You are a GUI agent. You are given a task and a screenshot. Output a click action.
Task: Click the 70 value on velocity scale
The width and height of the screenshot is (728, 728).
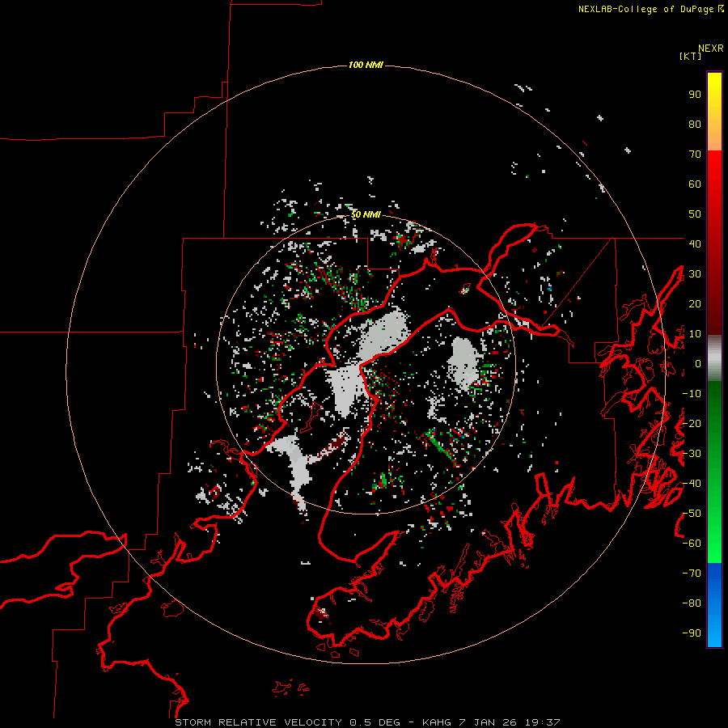click(x=695, y=154)
